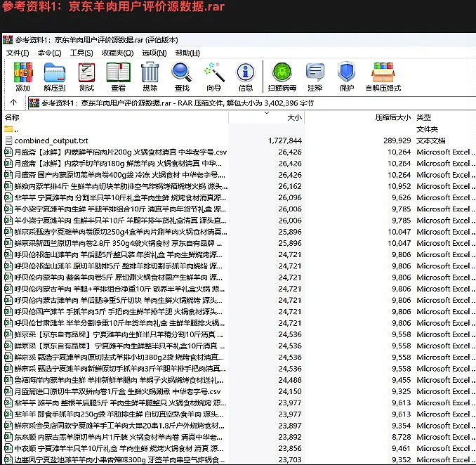476x465 pixels.
Task: Click the 文本文档 type cell
Action: pyautogui.click(x=430, y=140)
